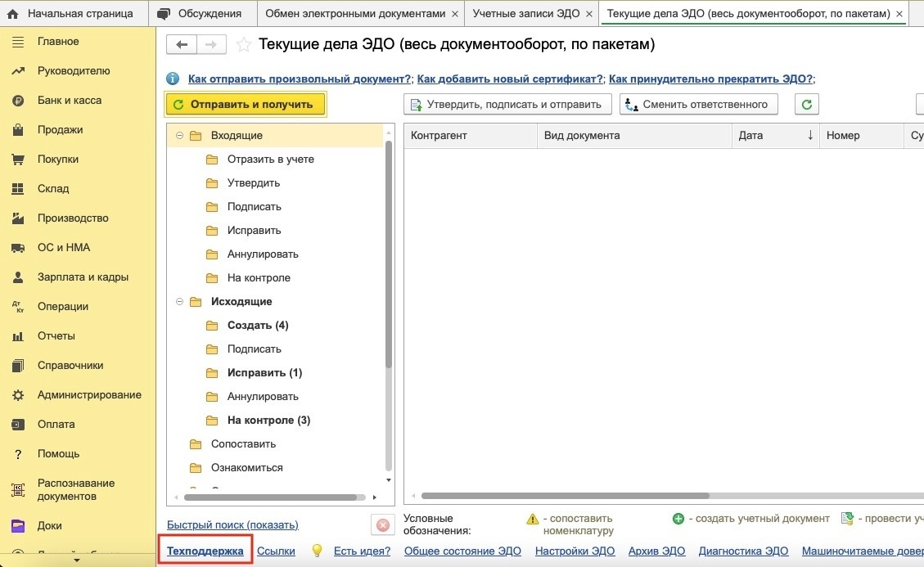
Task: Select Создать (4) folder
Action: [258, 326]
